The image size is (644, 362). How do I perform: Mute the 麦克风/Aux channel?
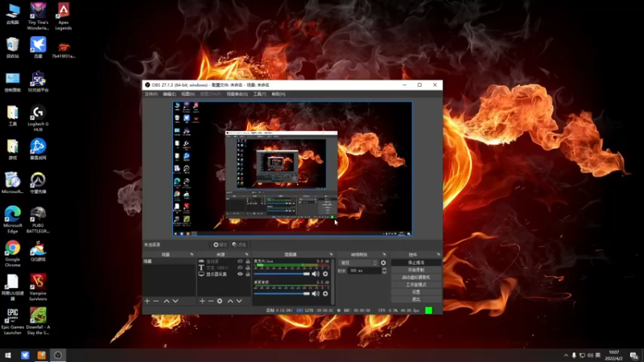pyautogui.click(x=316, y=274)
